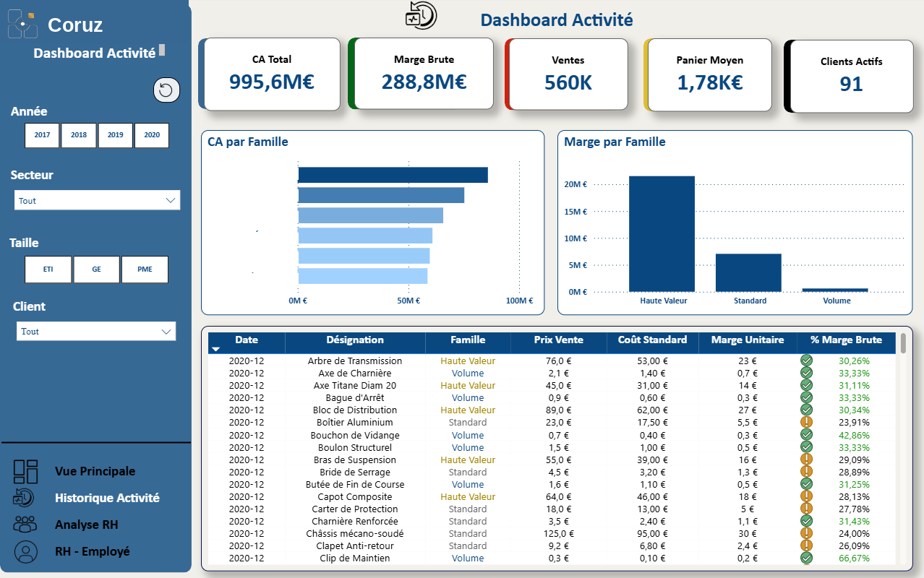Screen dimensions: 924x578
Task: Select the Volume bar in Marge chart
Action: (x=835, y=290)
